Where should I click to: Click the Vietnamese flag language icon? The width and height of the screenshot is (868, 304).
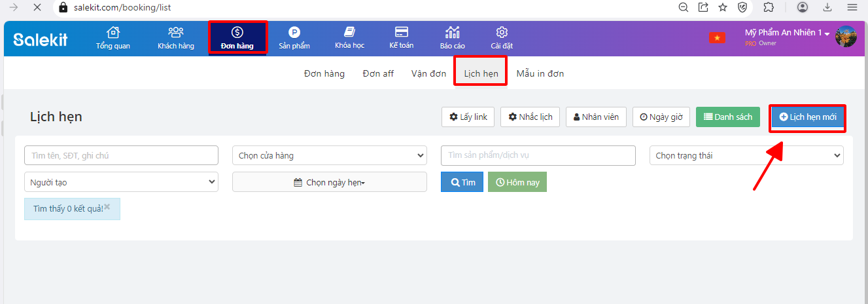click(x=717, y=38)
